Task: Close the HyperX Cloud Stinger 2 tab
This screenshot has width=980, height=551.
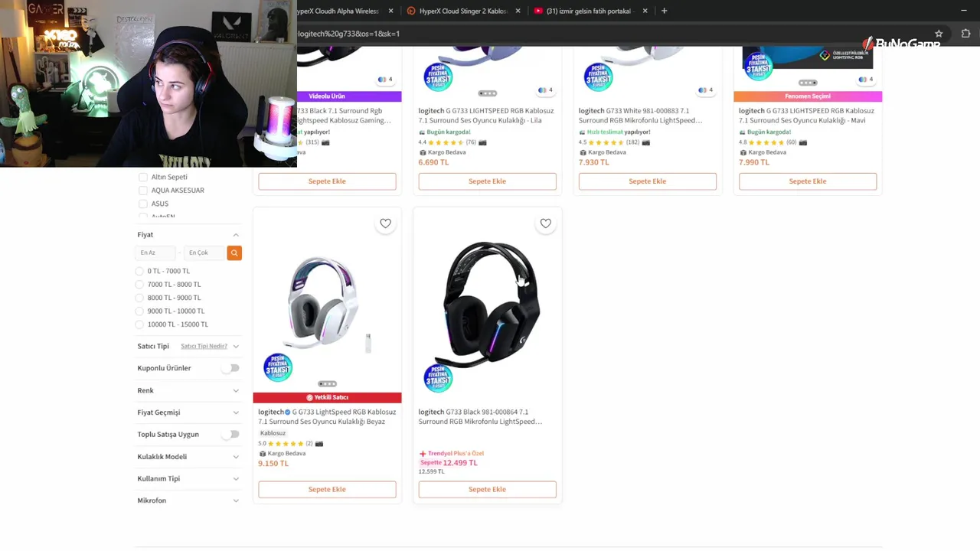Action: pos(518,11)
